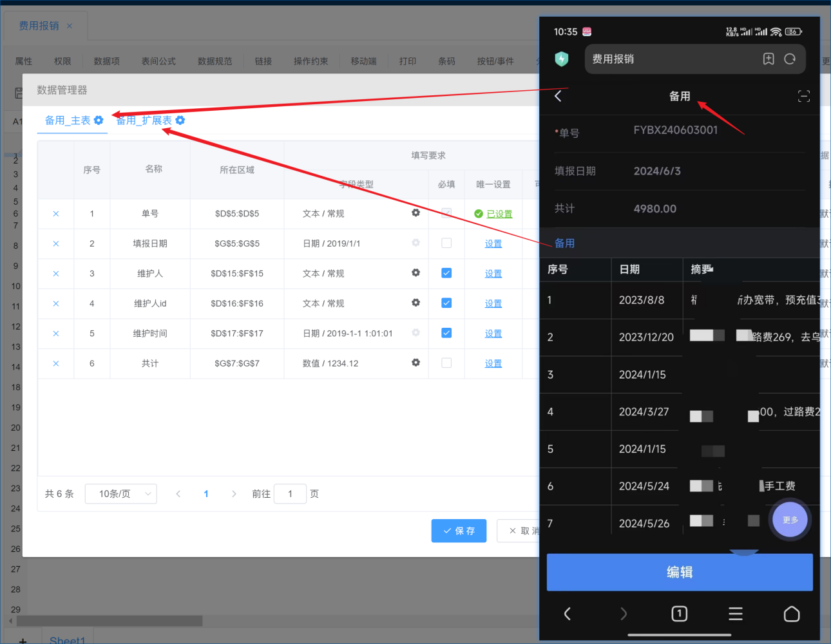
Task: Open the 按钮/事件 menu tab
Action: click(x=495, y=61)
